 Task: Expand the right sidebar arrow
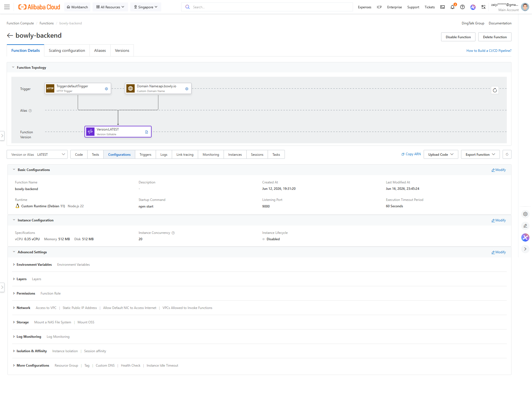click(x=525, y=249)
